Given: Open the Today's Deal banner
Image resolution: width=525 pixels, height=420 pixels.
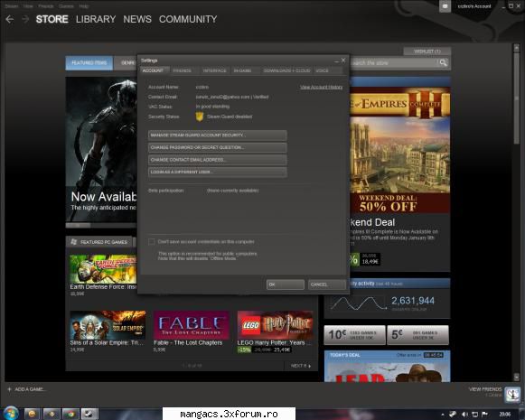Looking at the screenshot, I should tap(387, 367).
